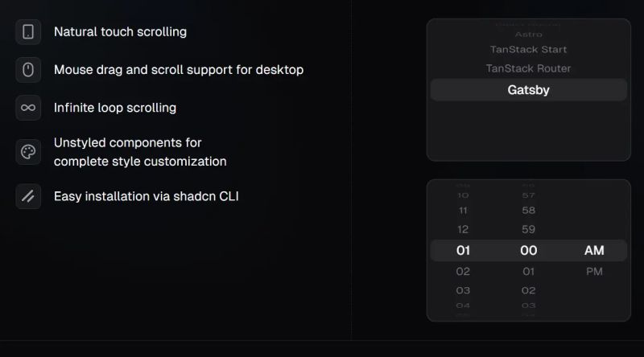Click the Natural touch scrolling text
This screenshot has width=644, height=357.
tap(120, 32)
